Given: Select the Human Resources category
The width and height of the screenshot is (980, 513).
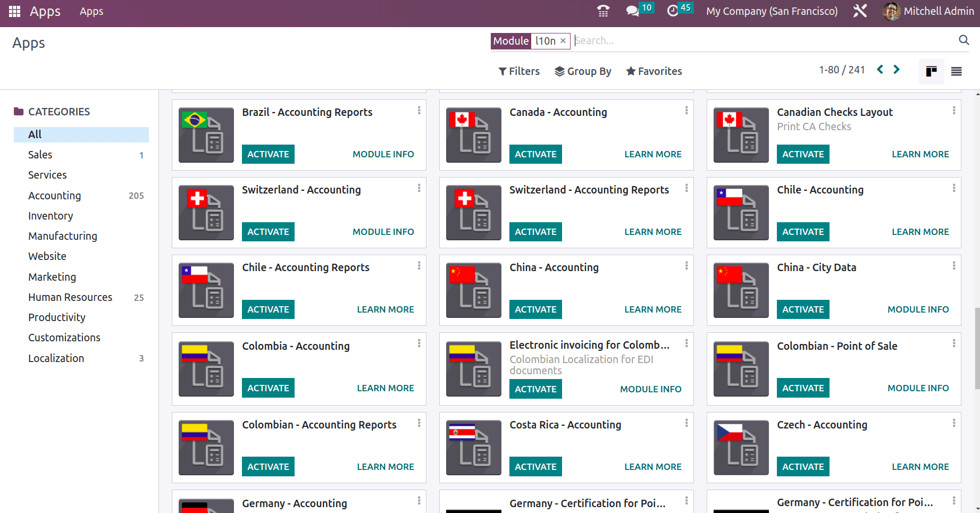Looking at the screenshot, I should (81, 297).
